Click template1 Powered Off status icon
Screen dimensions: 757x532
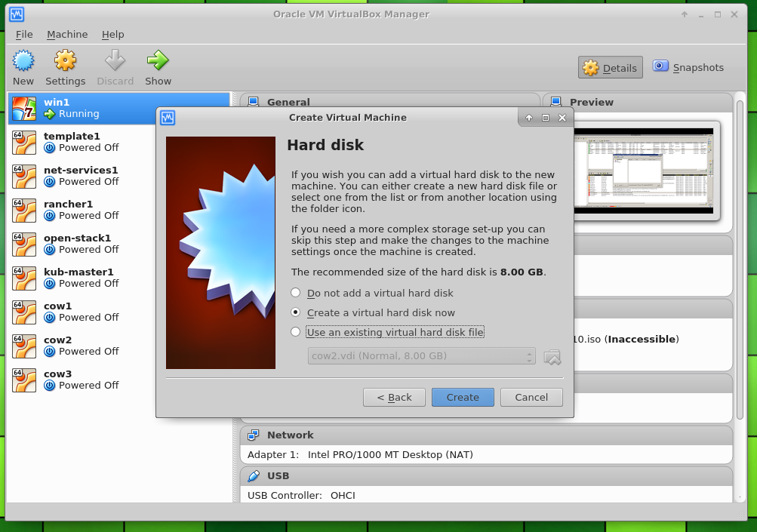49,148
